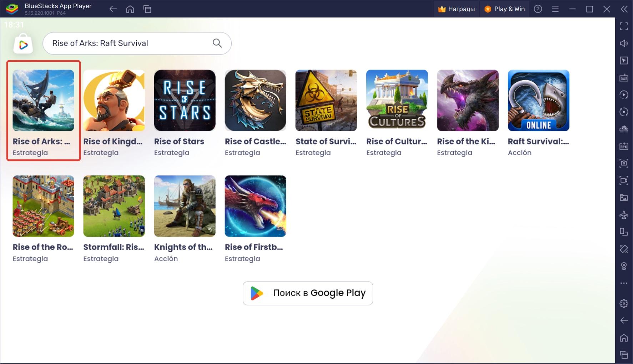The height and width of the screenshot is (364, 633).
Task: Open Raft Survival Online shark thumbnail
Action: click(x=538, y=100)
